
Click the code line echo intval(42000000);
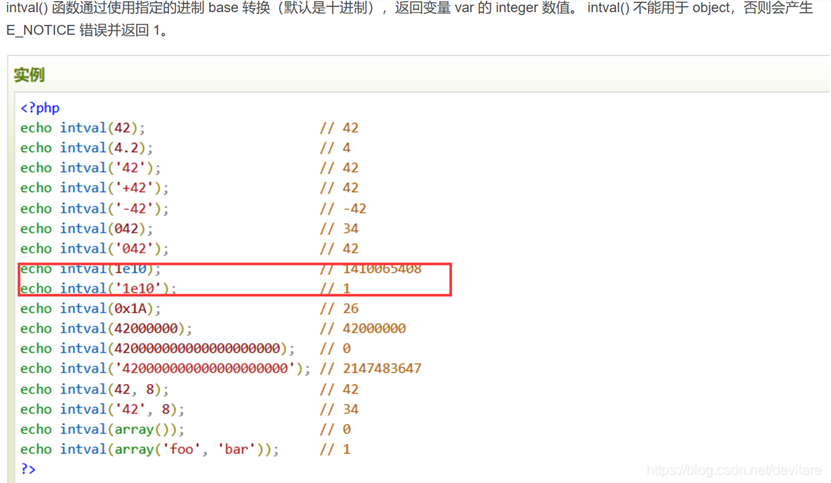[106, 328]
